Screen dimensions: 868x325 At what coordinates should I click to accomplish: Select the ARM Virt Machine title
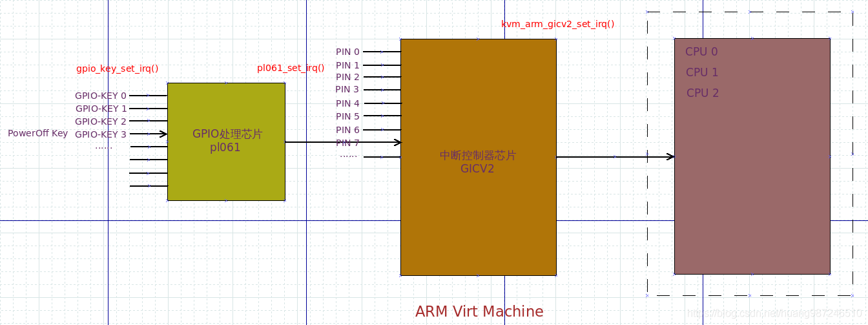point(479,311)
